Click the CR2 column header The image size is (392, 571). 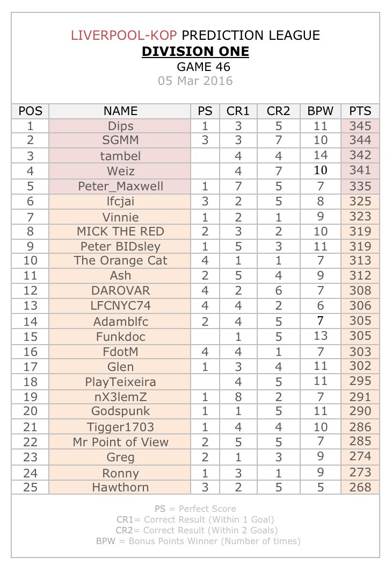pos(279,111)
